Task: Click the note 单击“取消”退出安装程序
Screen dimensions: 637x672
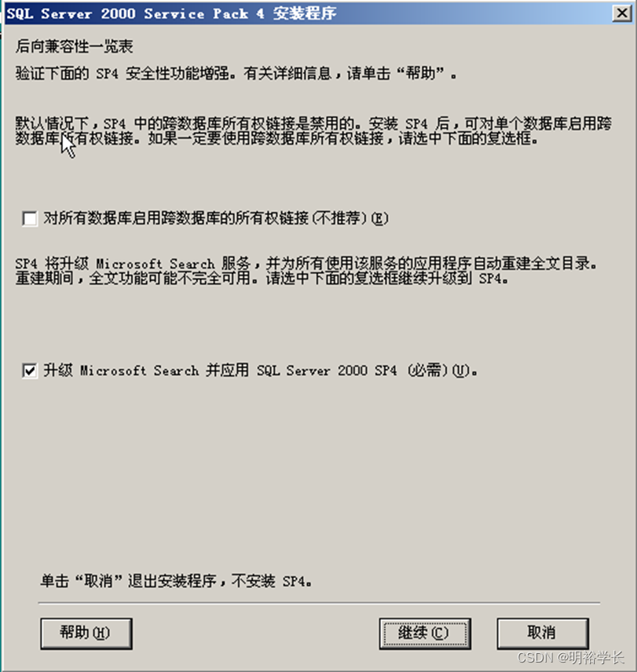Action: click(x=176, y=581)
